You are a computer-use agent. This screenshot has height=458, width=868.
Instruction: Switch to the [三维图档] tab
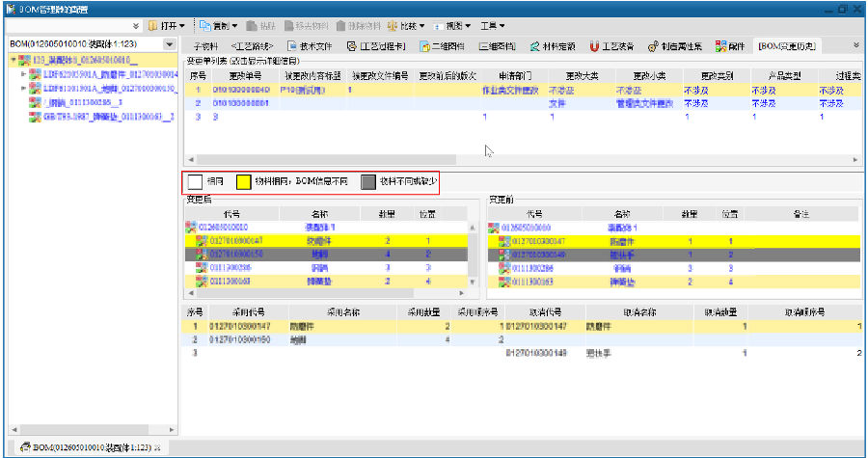pyautogui.click(x=497, y=46)
